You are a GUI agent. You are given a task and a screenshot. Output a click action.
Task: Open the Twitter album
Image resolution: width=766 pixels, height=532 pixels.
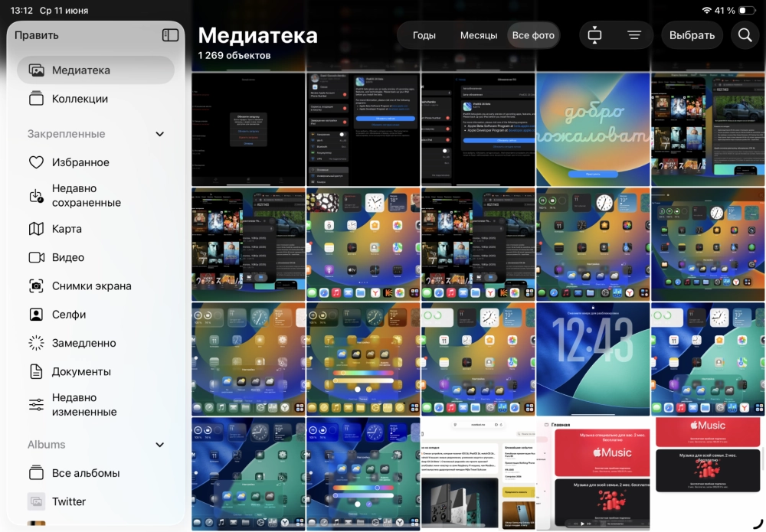tap(69, 501)
